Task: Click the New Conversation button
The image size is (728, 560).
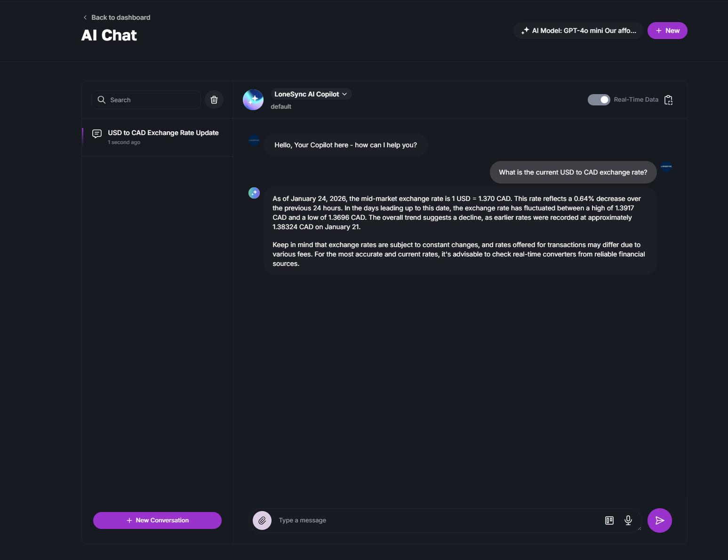Action: click(157, 520)
